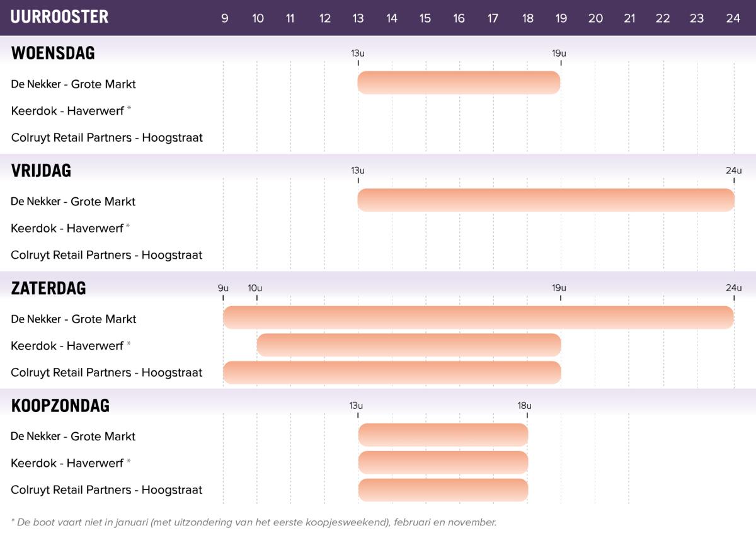756x538 pixels.
Task: Click the 19u marker under Woensdag
Action: (x=559, y=54)
